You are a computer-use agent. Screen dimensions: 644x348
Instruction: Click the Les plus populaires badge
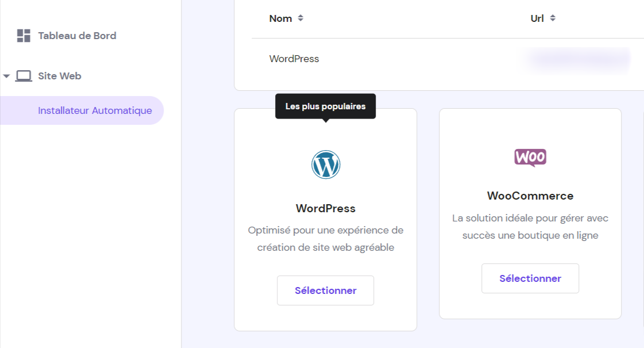(x=325, y=106)
